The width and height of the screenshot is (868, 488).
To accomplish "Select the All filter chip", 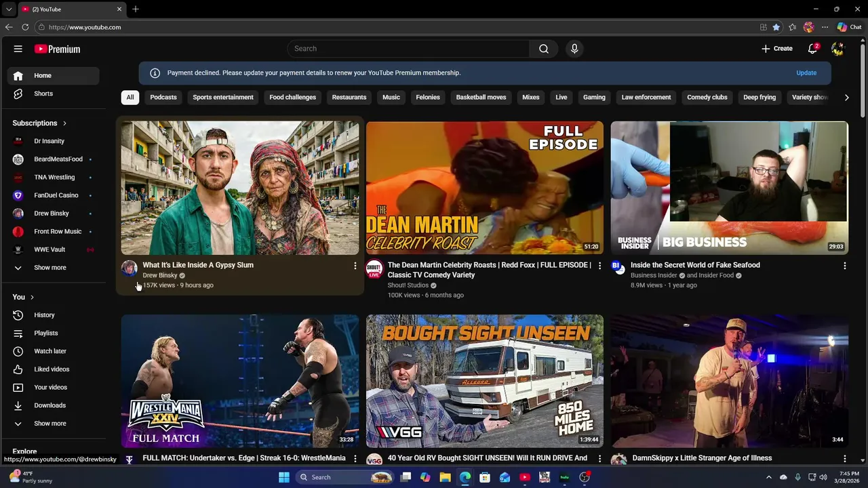I will coord(130,98).
